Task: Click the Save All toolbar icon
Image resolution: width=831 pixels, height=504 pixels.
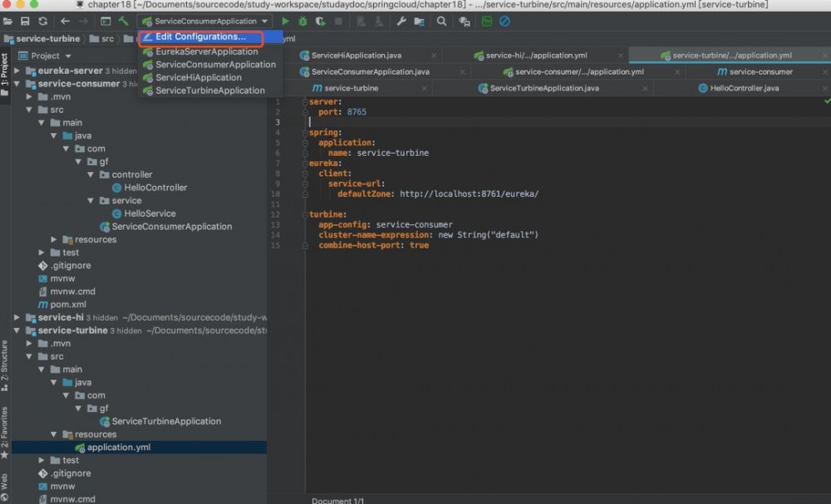Action: tap(25, 21)
